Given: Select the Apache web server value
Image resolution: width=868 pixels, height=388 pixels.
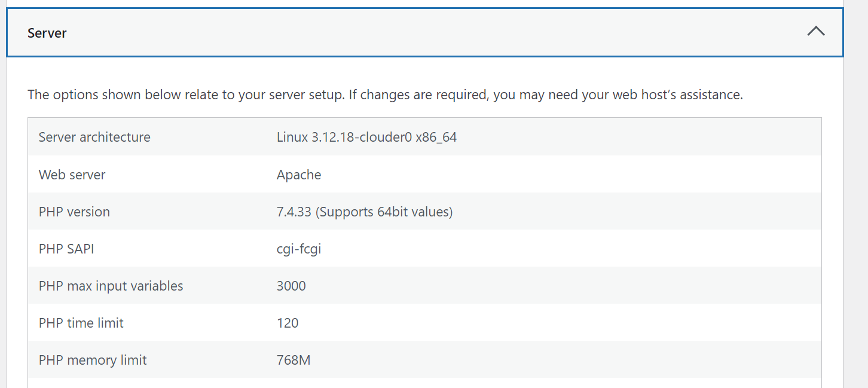Looking at the screenshot, I should click(299, 175).
